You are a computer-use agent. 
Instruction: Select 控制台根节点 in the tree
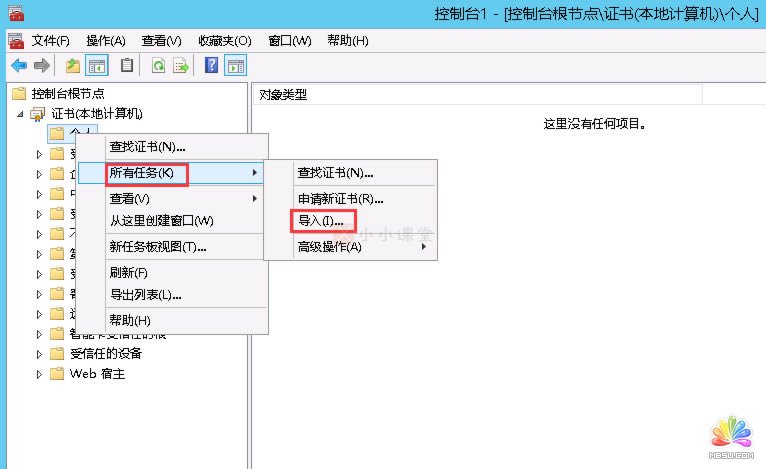[67, 93]
